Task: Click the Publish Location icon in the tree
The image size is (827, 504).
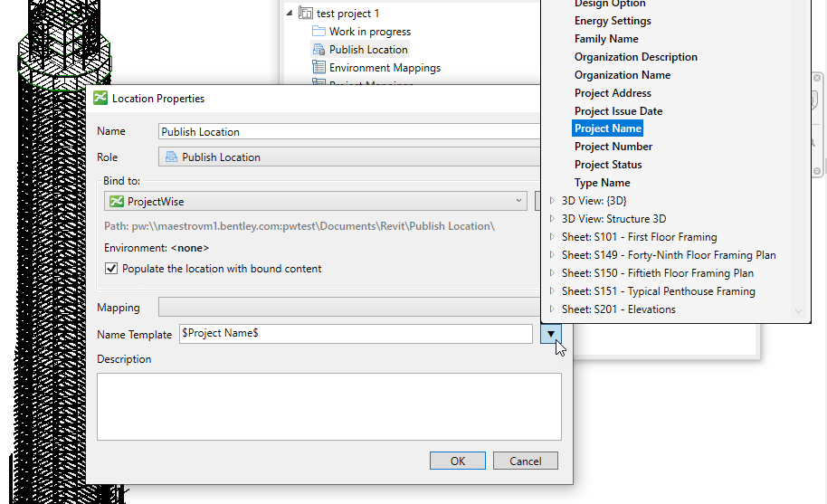Action: (318, 50)
